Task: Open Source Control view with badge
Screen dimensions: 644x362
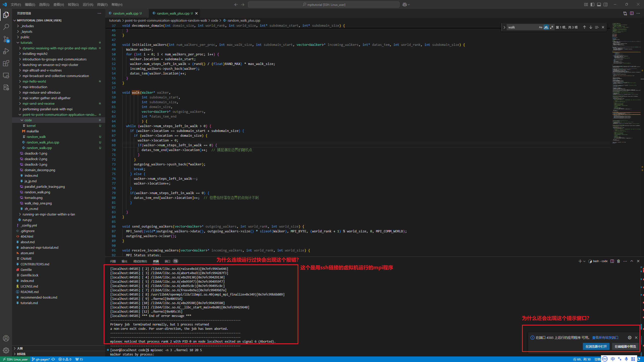Action: (x=6, y=39)
